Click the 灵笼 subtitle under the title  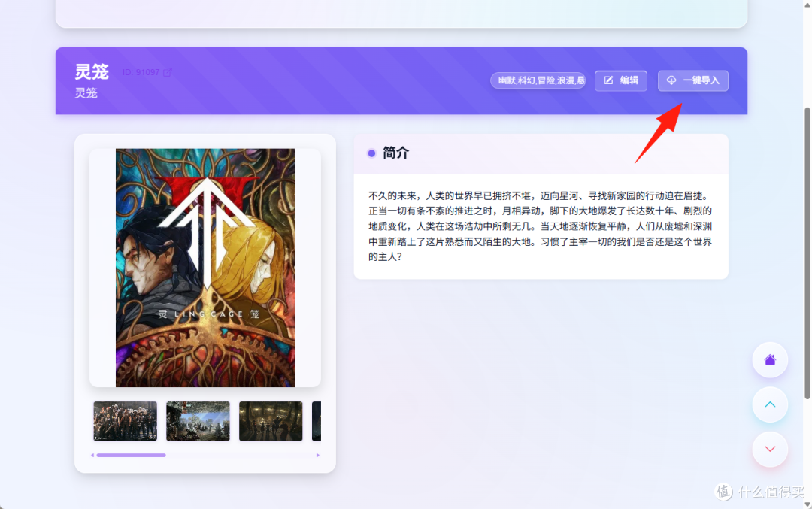point(86,92)
